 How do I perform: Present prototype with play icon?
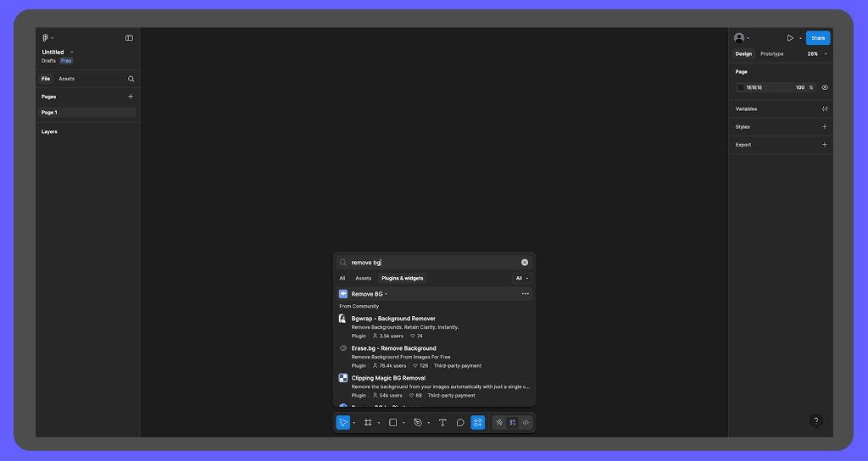click(x=790, y=37)
